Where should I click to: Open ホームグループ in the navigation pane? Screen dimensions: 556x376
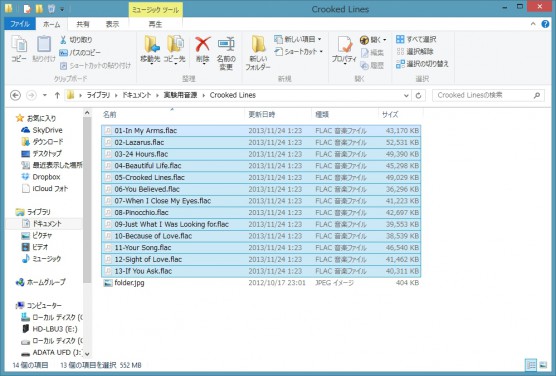click(40, 282)
